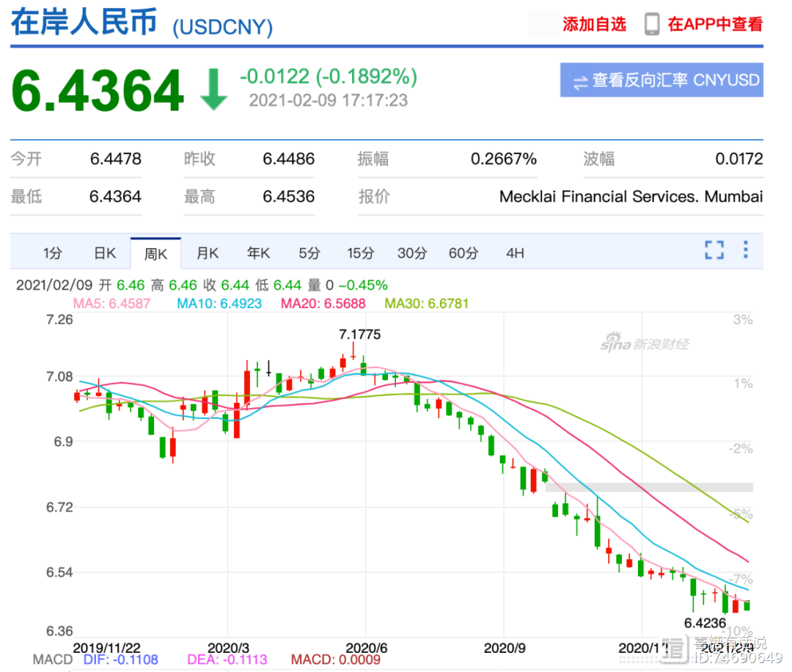Image resolution: width=792 pixels, height=672 pixels.
Task: Click 查看反向汇率 CNYUSD button
Action: (661, 80)
